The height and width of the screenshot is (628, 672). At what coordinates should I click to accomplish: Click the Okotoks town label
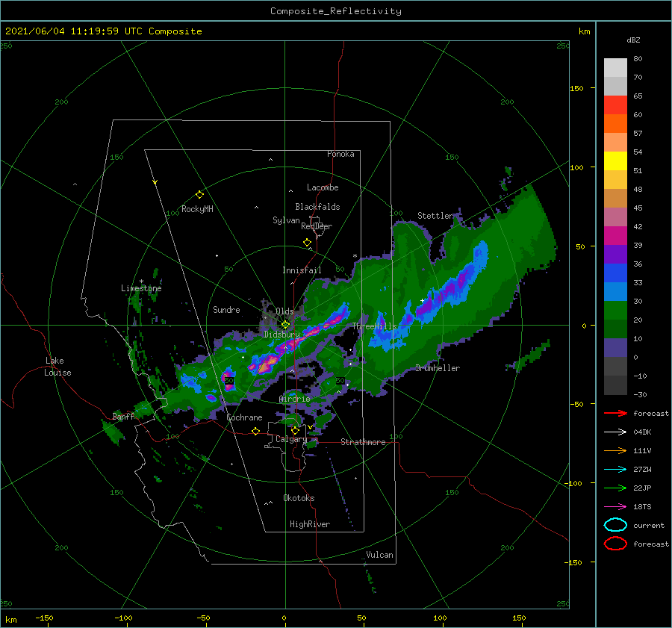point(299,498)
